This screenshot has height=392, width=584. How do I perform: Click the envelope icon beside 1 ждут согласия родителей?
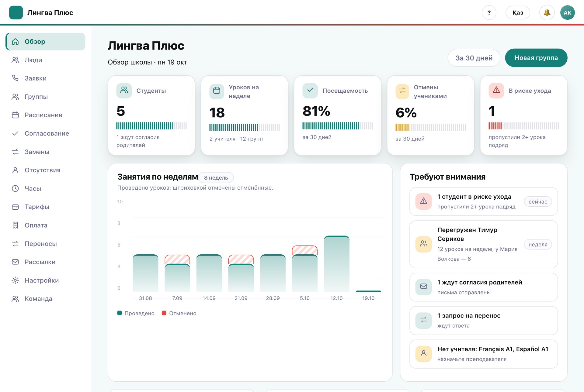[424, 287]
